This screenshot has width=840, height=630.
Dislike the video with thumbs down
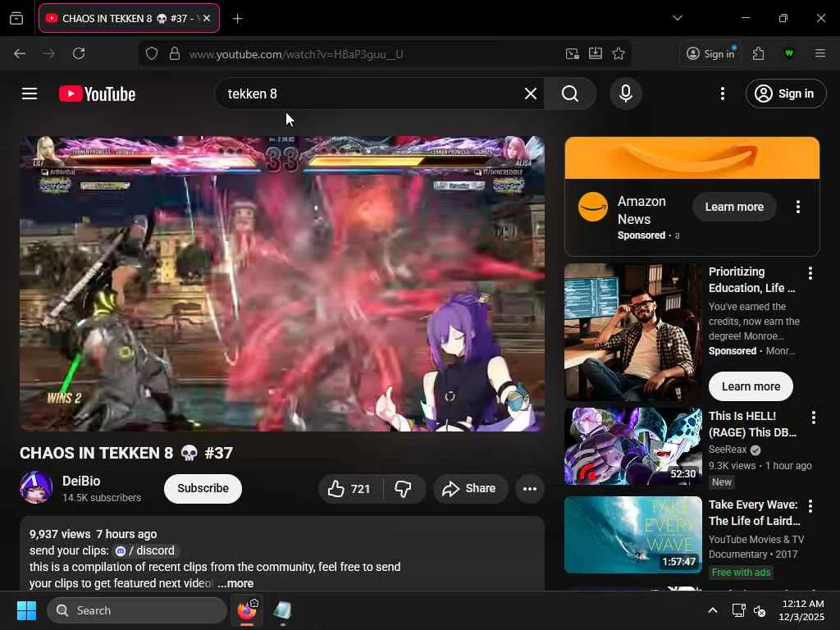pyautogui.click(x=403, y=489)
